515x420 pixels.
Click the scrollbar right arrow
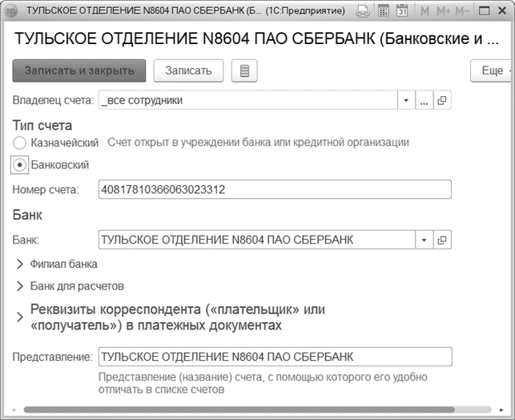[x=501, y=410]
